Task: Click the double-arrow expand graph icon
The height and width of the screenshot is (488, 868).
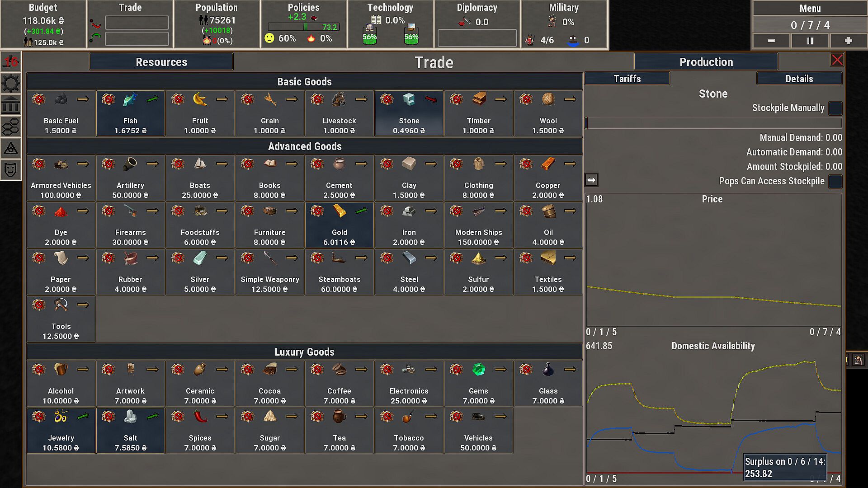Action: (x=591, y=180)
